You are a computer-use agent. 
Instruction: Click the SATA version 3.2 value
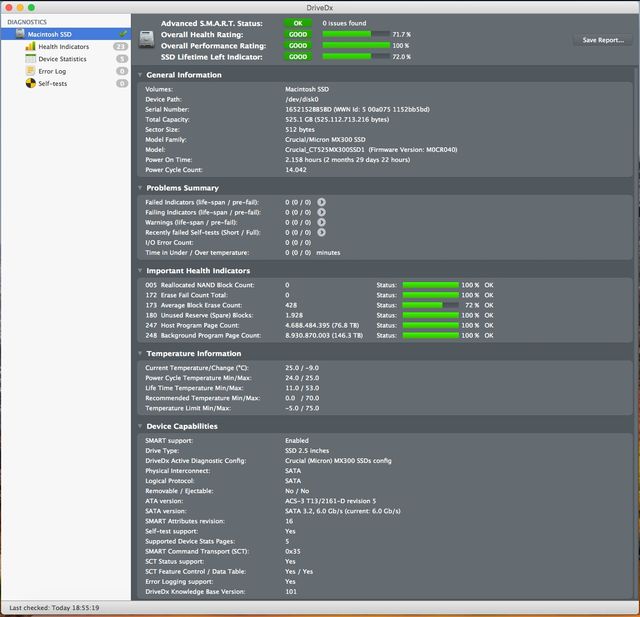pos(343,511)
